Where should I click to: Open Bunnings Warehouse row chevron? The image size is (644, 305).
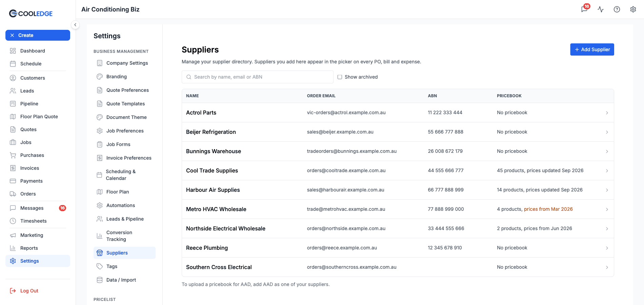click(607, 151)
